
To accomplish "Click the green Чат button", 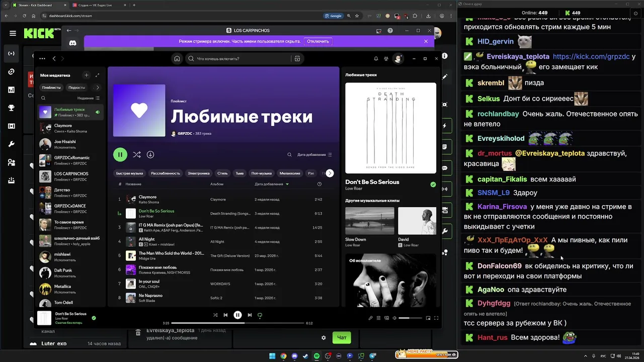I will (x=342, y=337).
